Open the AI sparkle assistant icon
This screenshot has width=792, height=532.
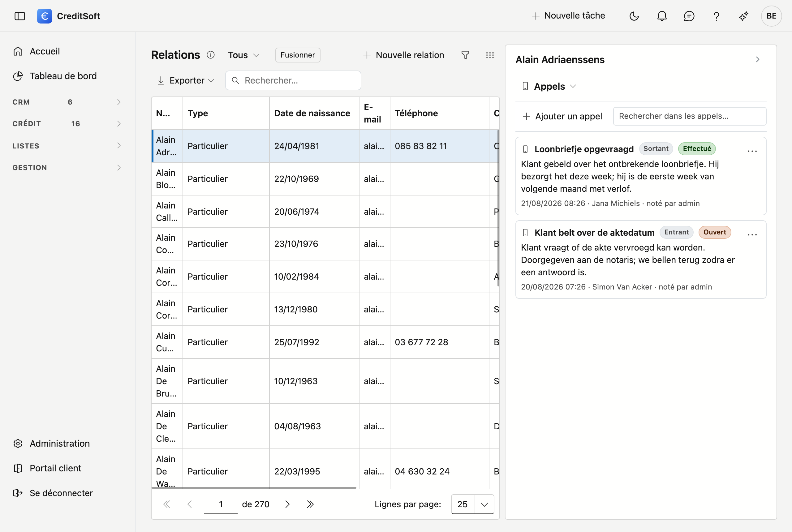[743, 16]
